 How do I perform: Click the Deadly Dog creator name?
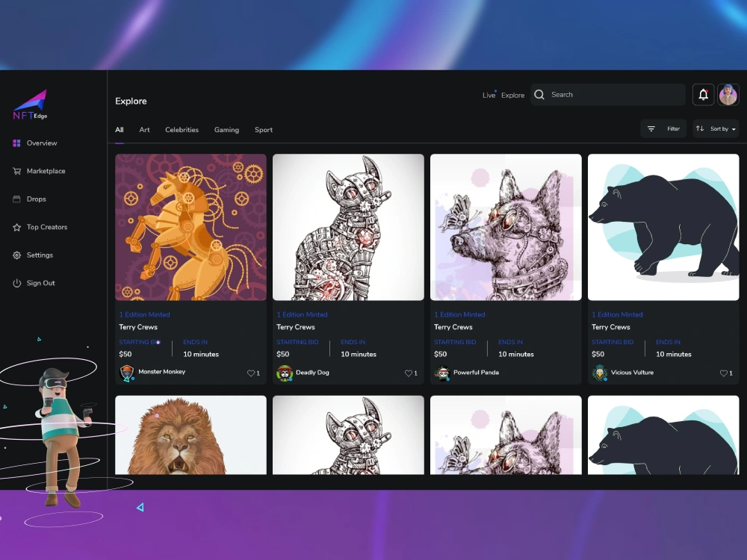[x=312, y=373]
